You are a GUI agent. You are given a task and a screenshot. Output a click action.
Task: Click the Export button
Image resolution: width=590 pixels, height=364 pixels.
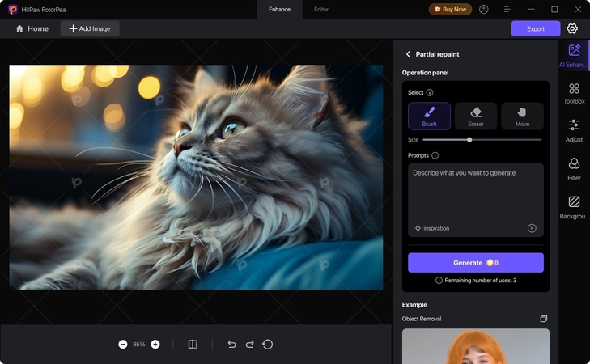coord(535,28)
